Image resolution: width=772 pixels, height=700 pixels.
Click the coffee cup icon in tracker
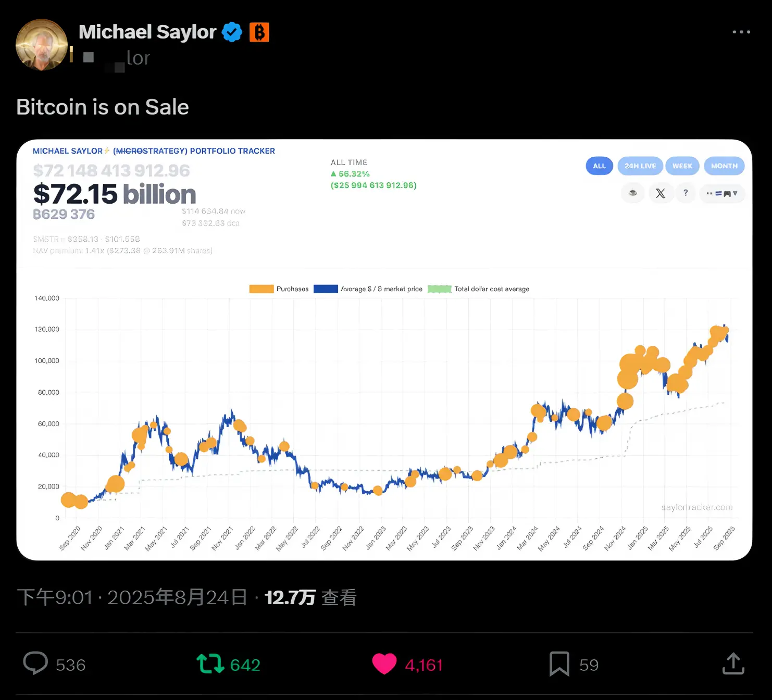[x=633, y=193]
